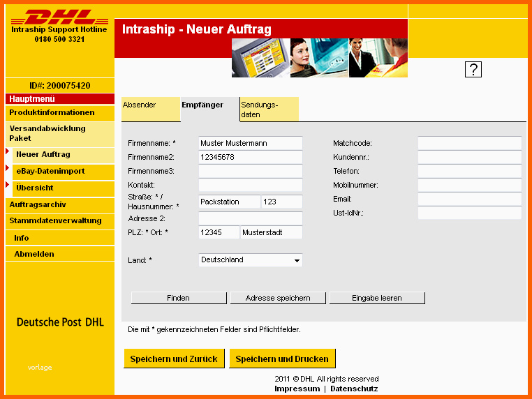Viewport: 532px width, 399px height.
Task: Focus the Telefon input field
Action: 470,171
